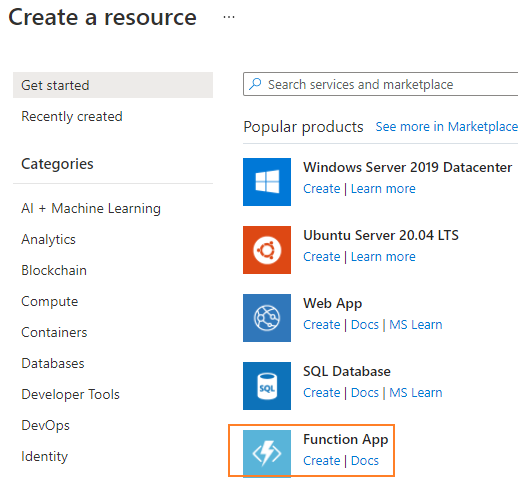Viewport: 518px width, 480px height.
Task: Open Docs link for Function App
Action: tap(365, 461)
